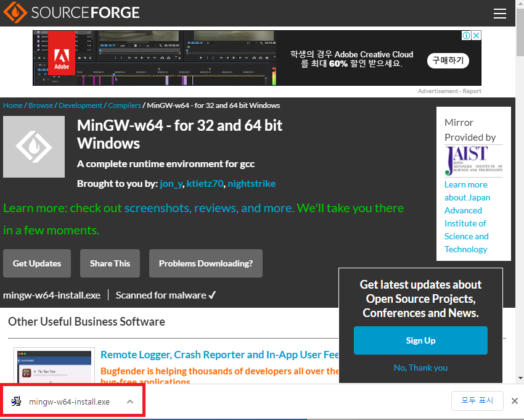The image size is (524, 420).
Task: Click the Adobe red logo in banner
Action: [62, 53]
